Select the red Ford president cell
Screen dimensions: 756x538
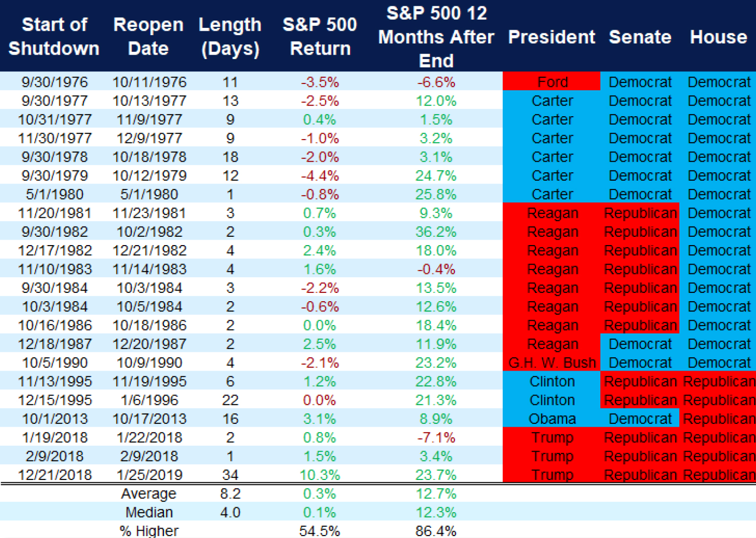pos(552,82)
